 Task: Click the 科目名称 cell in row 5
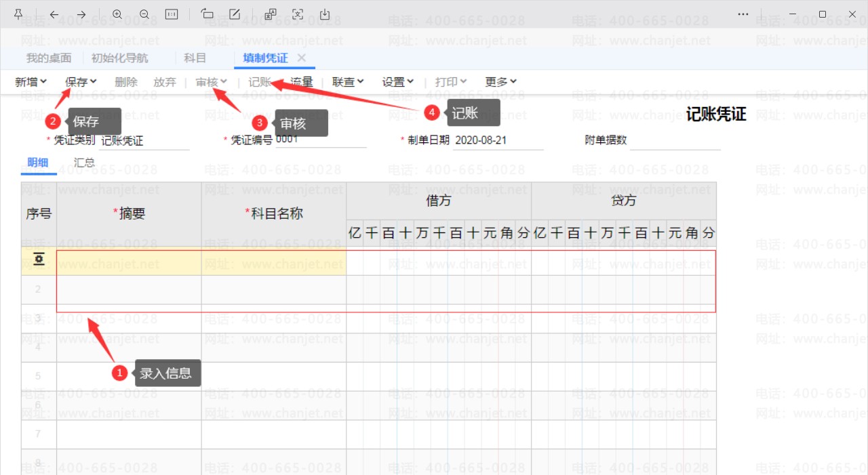[x=274, y=376]
